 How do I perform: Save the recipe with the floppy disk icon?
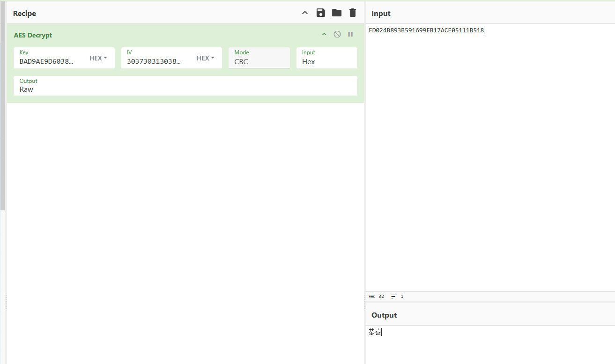tap(321, 13)
